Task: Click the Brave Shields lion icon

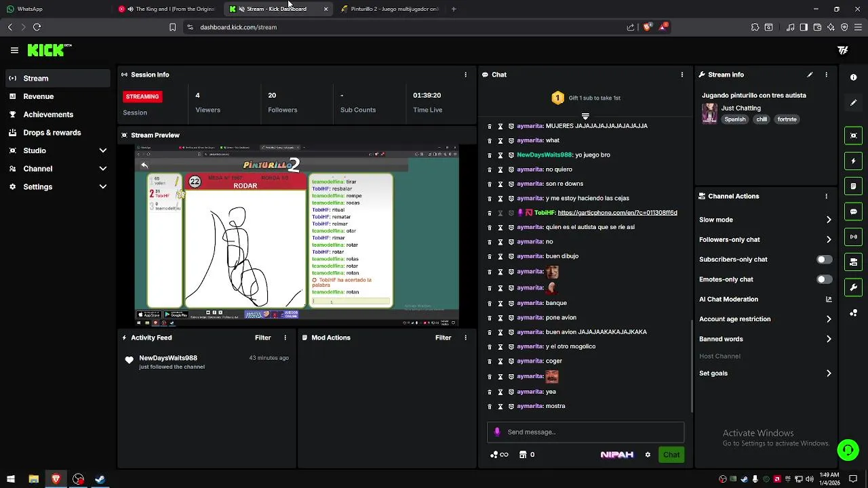Action: 647,27
